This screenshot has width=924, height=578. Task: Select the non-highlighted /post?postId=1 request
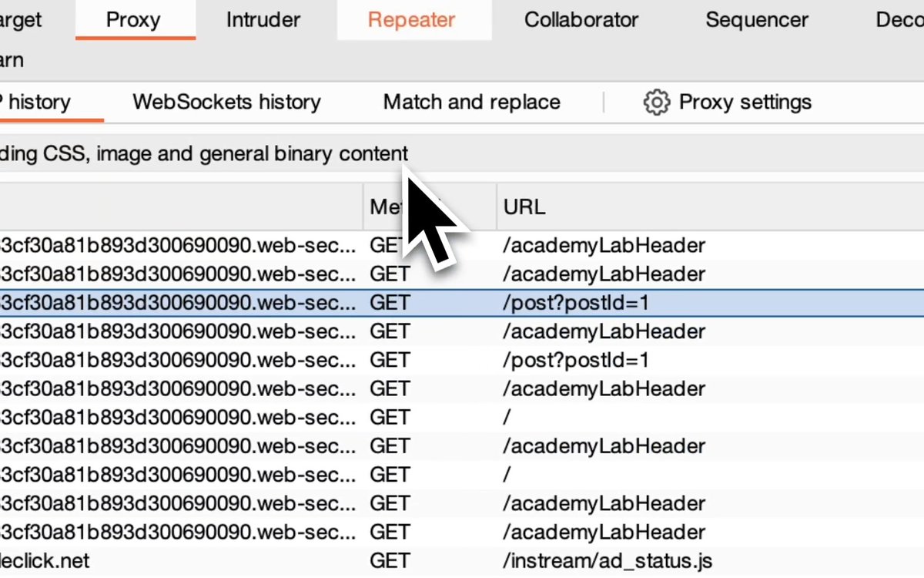(x=462, y=360)
